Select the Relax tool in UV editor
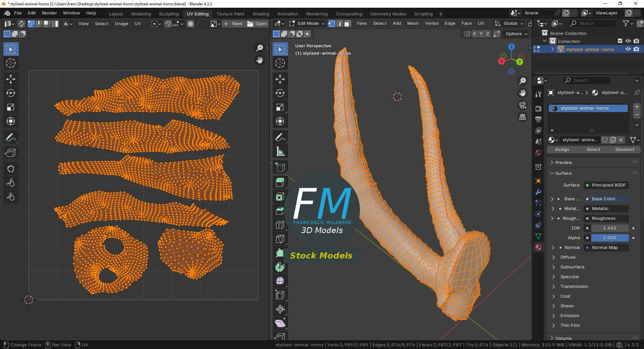Screen dimensions: 644x349 [x=11, y=183]
